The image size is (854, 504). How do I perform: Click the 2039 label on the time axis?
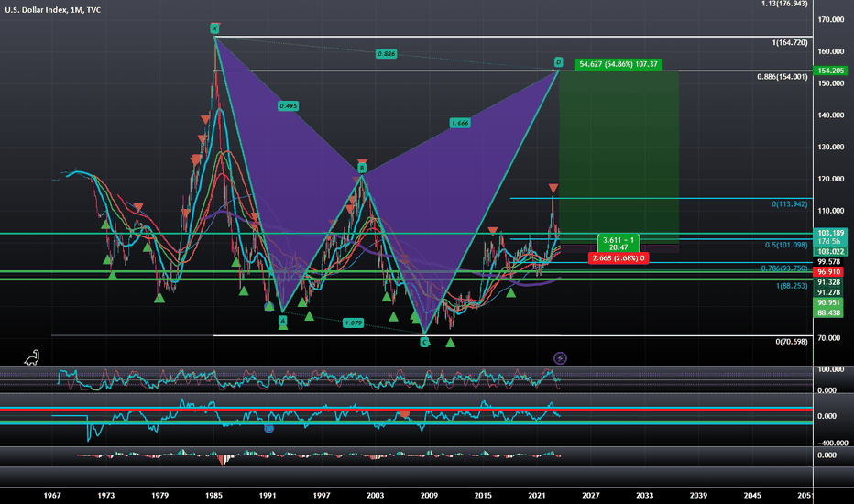pos(698,495)
